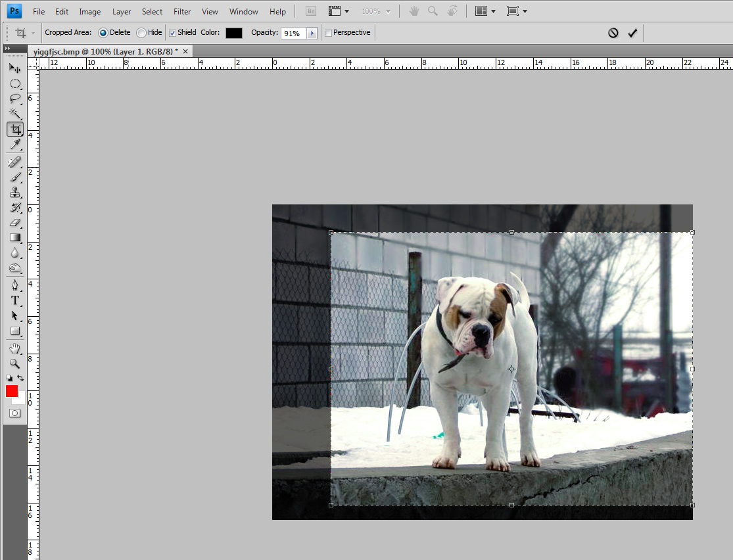The image size is (733, 560).
Task: Open the Filter menu
Action: pyautogui.click(x=182, y=12)
